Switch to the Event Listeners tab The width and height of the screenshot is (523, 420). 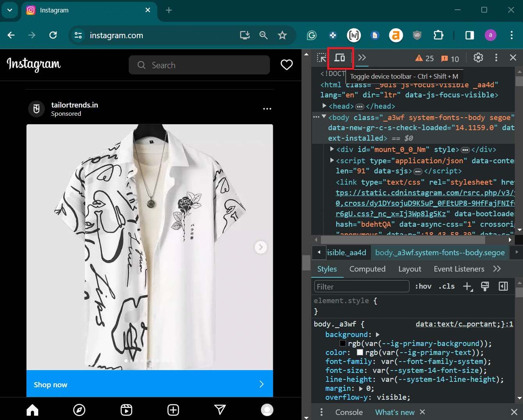459,269
